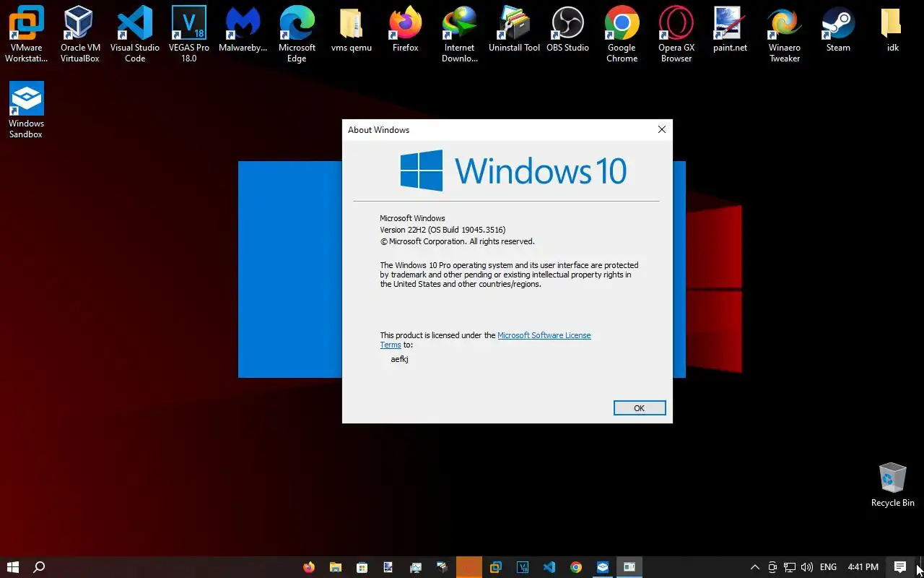Select Visual Studio Code desktop icon

tap(135, 34)
